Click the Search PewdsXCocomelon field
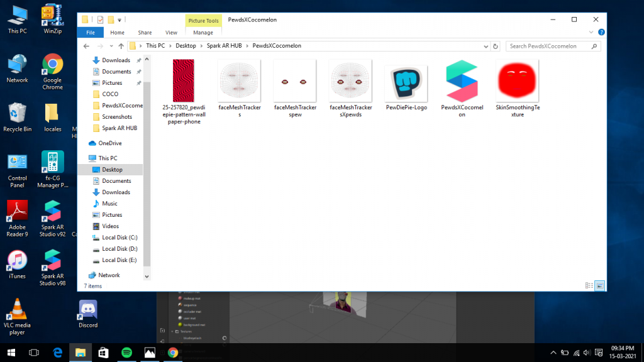The width and height of the screenshot is (644, 362). 553,46
